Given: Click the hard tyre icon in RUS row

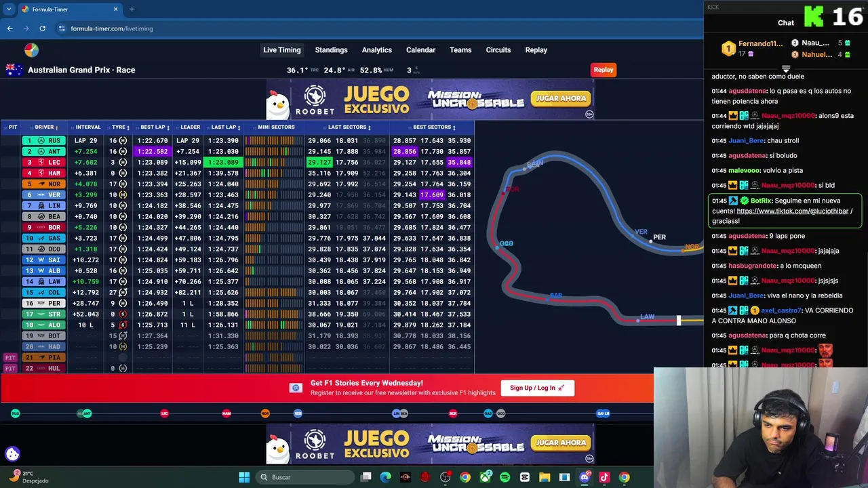Looking at the screenshot, I should (123, 140).
